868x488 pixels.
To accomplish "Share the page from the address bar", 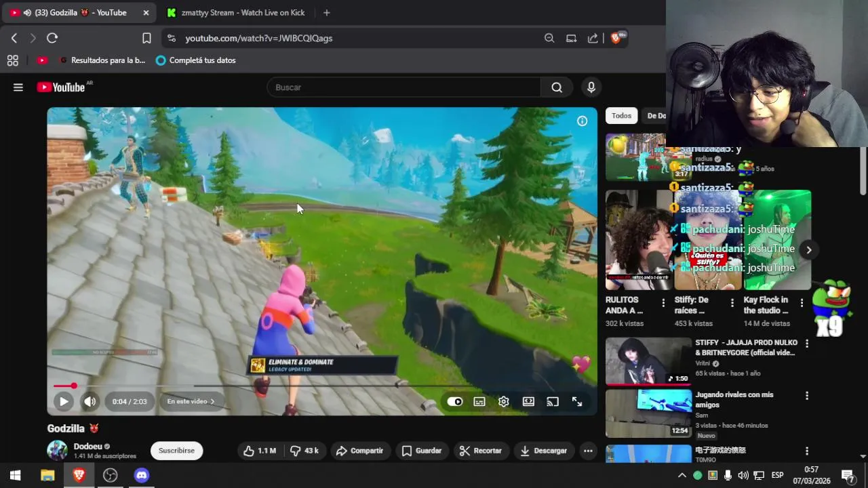I will pos(593,38).
